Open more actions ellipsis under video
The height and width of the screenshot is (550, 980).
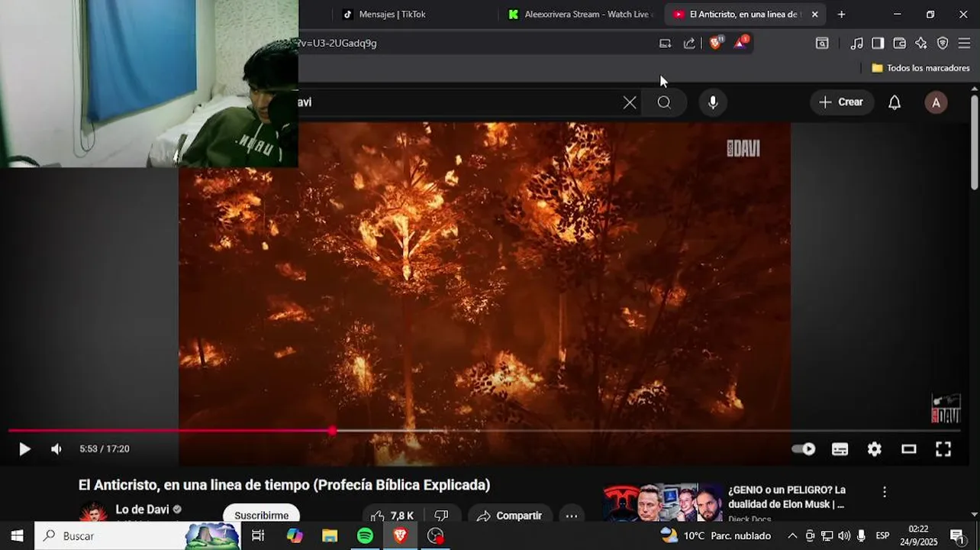(x=571, y=516)
